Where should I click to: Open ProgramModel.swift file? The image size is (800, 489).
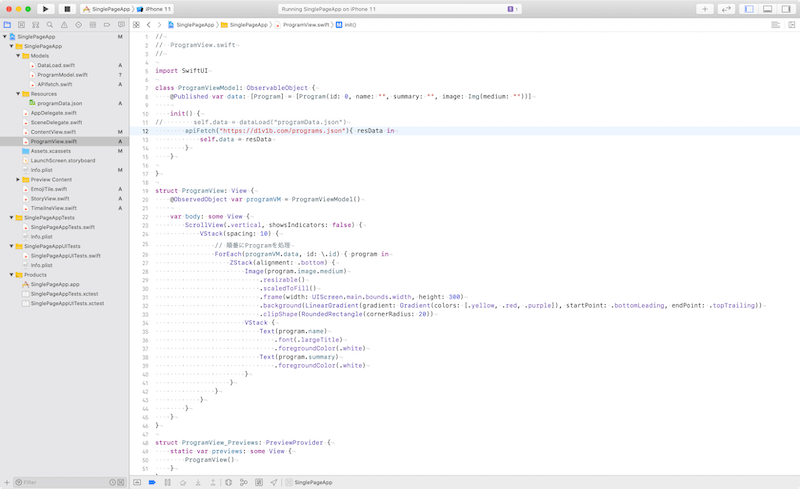pyautogui.click(x=62, y=75)
